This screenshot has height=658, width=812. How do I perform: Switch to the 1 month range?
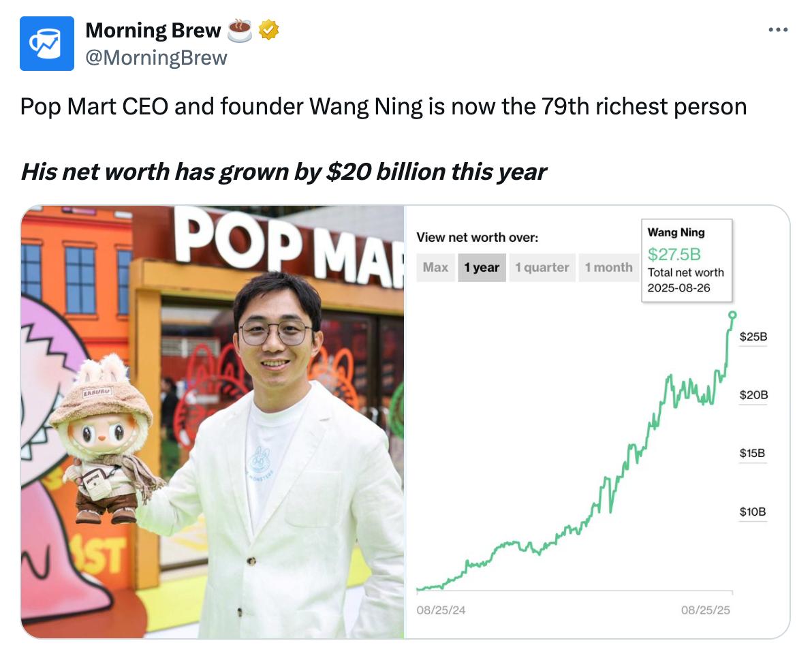tap(609, 268)
